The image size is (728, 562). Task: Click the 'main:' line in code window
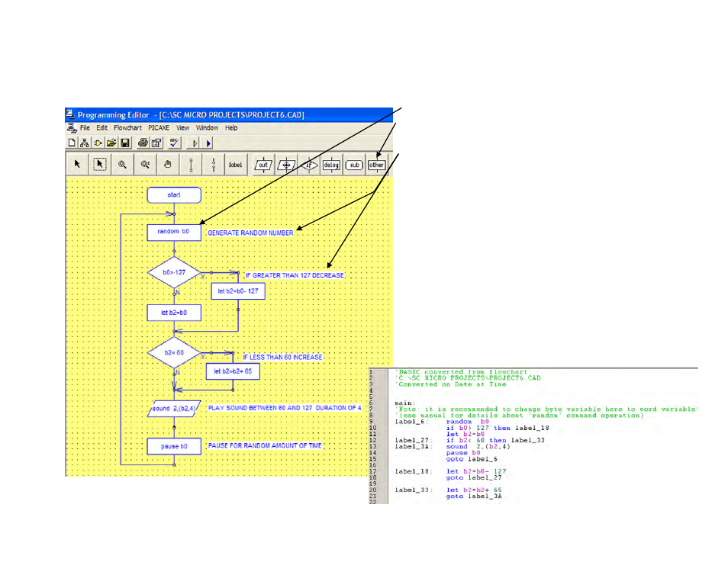pos(405,403)
